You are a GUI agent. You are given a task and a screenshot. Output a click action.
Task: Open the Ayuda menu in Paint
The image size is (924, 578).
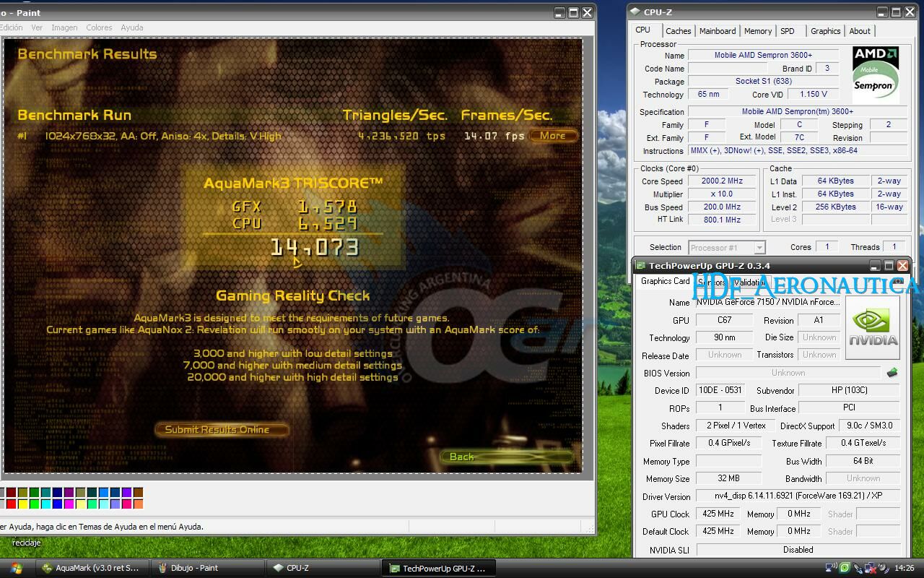tap(131, 27)
